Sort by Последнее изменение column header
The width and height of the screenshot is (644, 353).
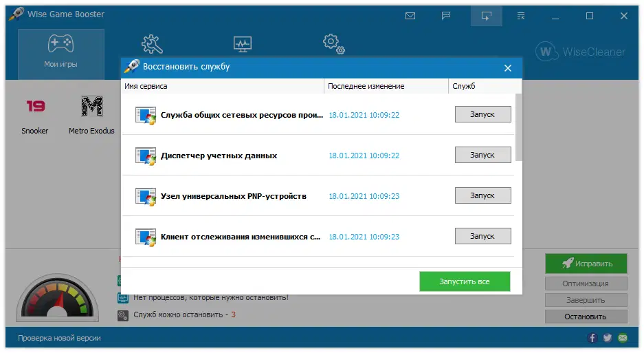pos(386,86)
